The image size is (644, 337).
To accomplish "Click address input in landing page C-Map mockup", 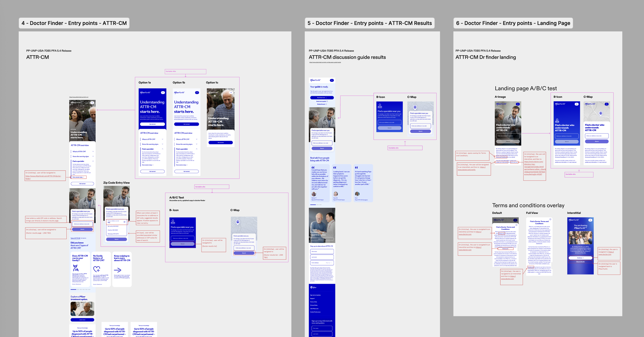I will coord(597,136).
